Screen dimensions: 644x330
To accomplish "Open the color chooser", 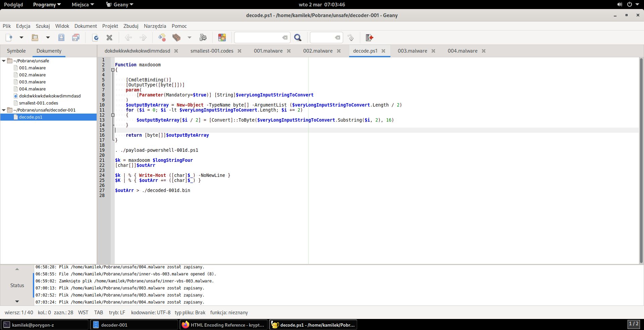I will [222, 38].
